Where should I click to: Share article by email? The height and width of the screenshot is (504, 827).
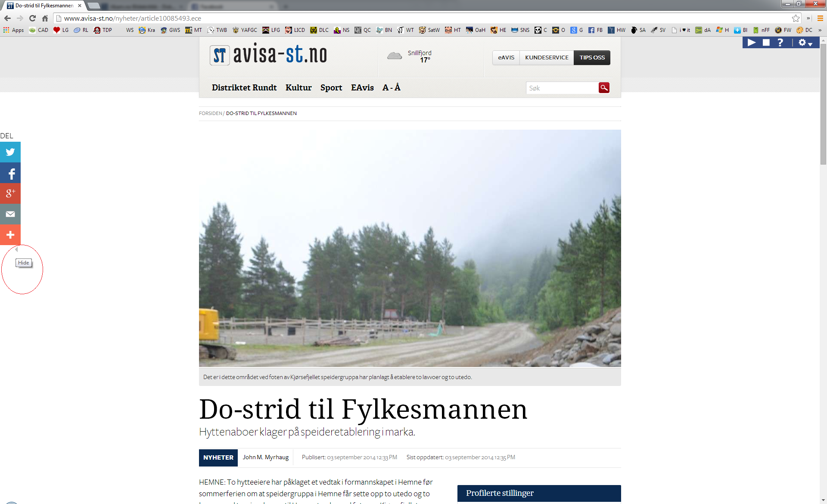click(10, 214)
